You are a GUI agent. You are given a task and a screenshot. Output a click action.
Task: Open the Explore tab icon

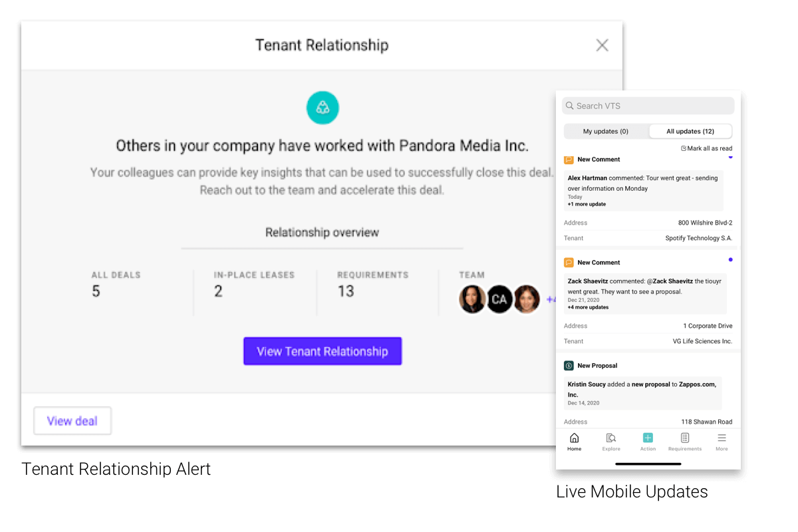(x=611, y=438)
